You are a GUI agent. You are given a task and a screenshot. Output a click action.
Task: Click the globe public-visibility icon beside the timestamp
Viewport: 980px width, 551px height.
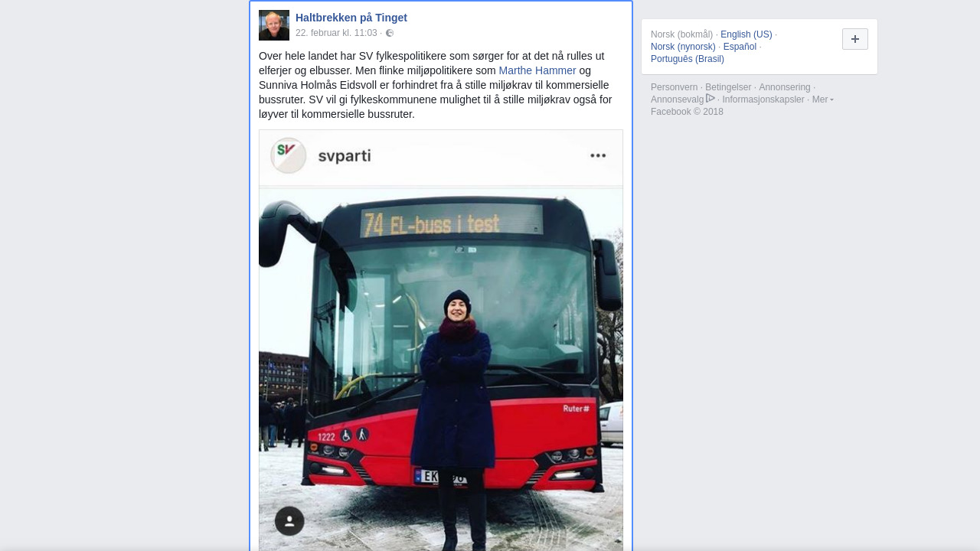click(390, 33)
